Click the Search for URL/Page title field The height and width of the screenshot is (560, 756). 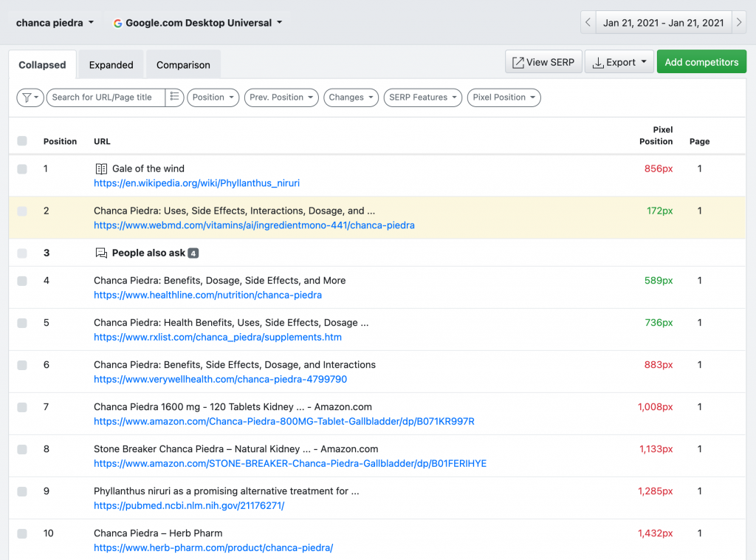pyautogui.click(x=106, y=98)
